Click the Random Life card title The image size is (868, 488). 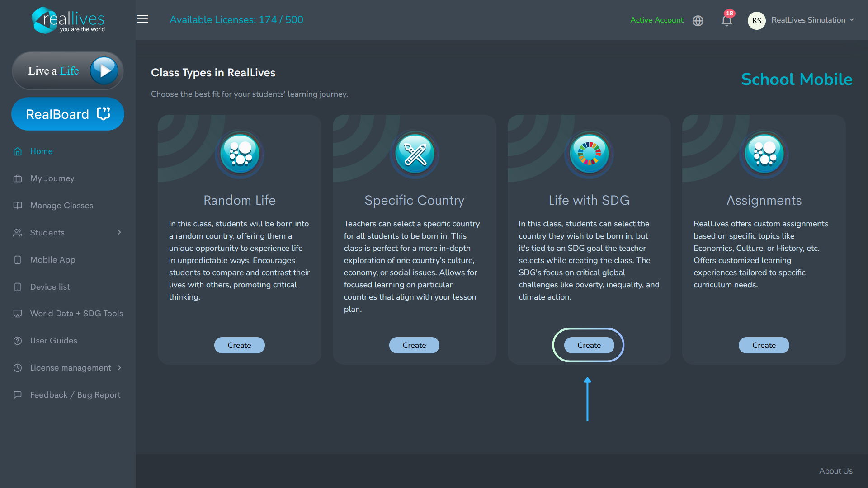[240, 200]
